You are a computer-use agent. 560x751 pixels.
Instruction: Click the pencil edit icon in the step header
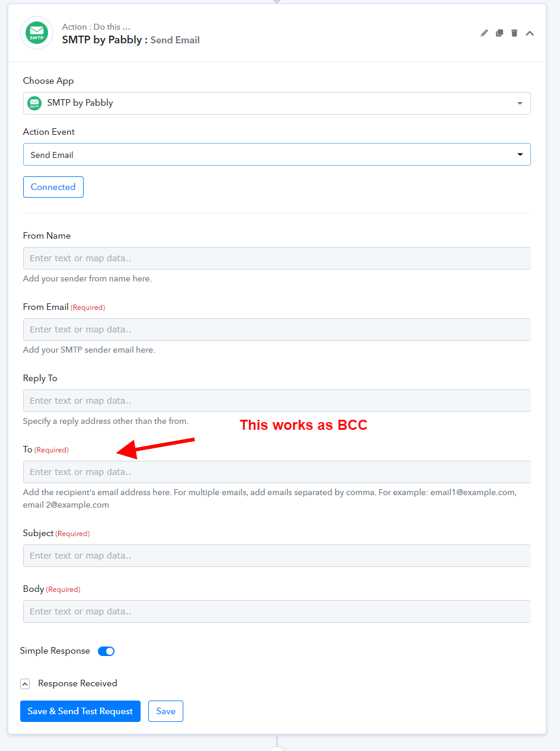(x=484, y=33)
